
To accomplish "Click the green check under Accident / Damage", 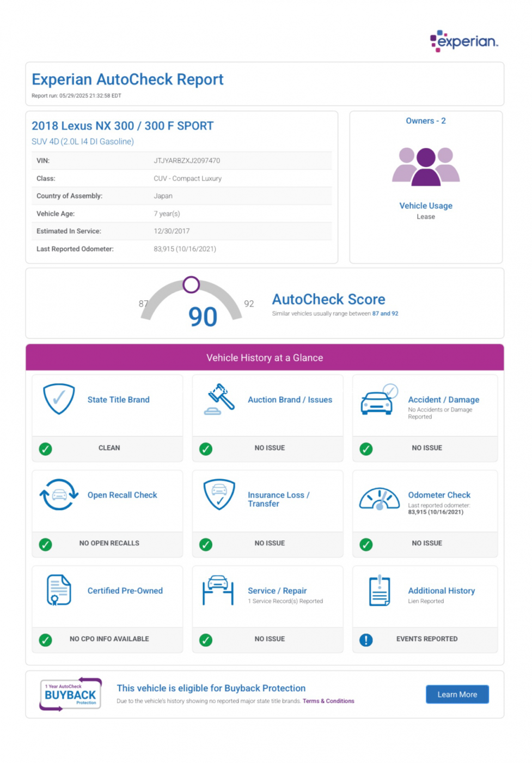I will click(366, 449).
